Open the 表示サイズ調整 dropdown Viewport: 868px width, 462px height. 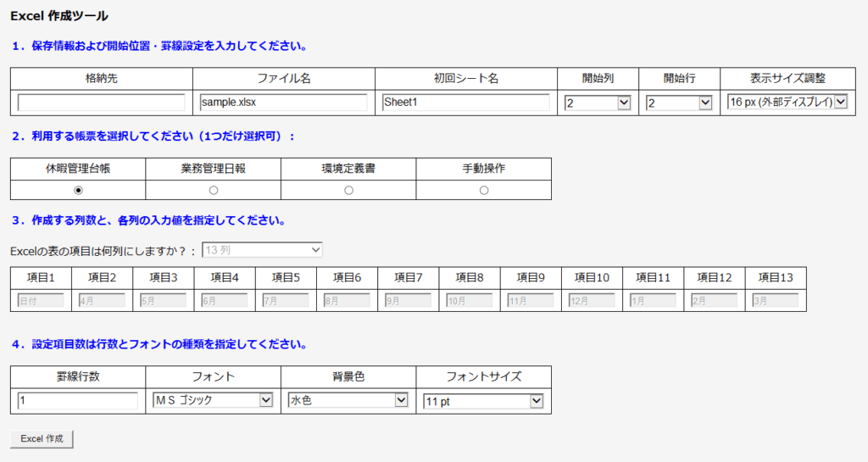pyautogui.click(x=787, y=102)
